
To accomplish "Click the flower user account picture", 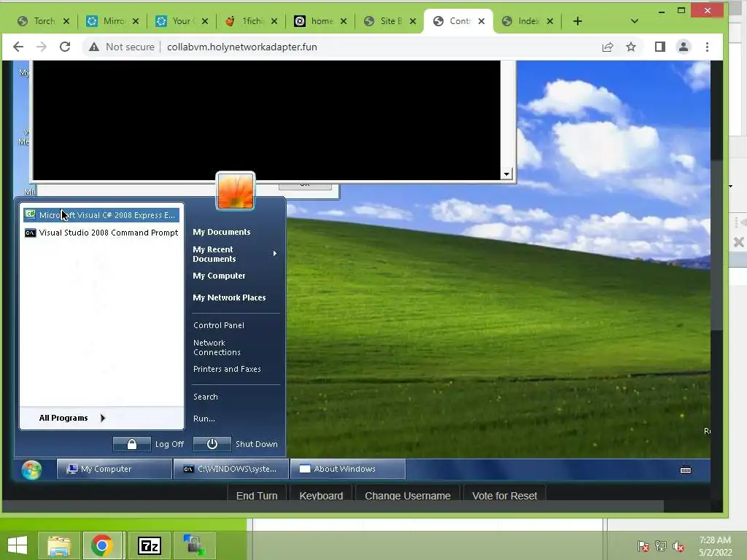I will [236, 191].
